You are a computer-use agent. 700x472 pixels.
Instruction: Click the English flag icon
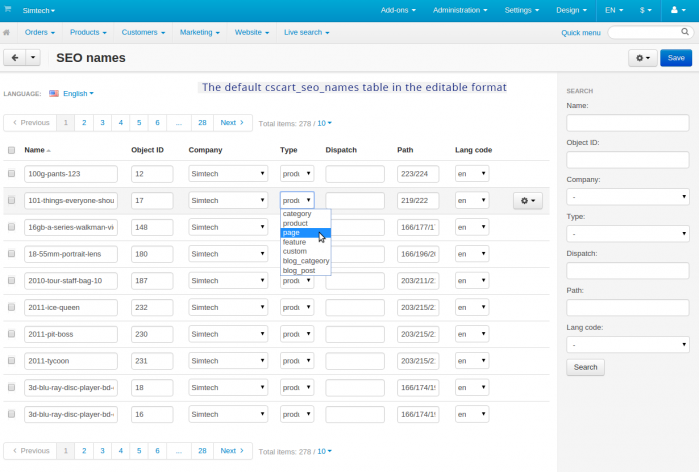(54, 93)
